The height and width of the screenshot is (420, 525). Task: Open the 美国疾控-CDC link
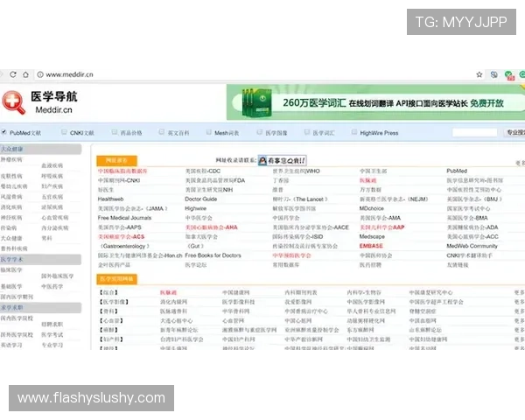tap(203, 171)
